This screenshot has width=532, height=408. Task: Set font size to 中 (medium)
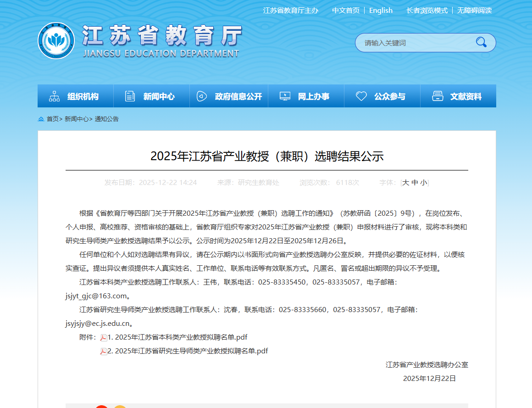(x=415, y=183)
